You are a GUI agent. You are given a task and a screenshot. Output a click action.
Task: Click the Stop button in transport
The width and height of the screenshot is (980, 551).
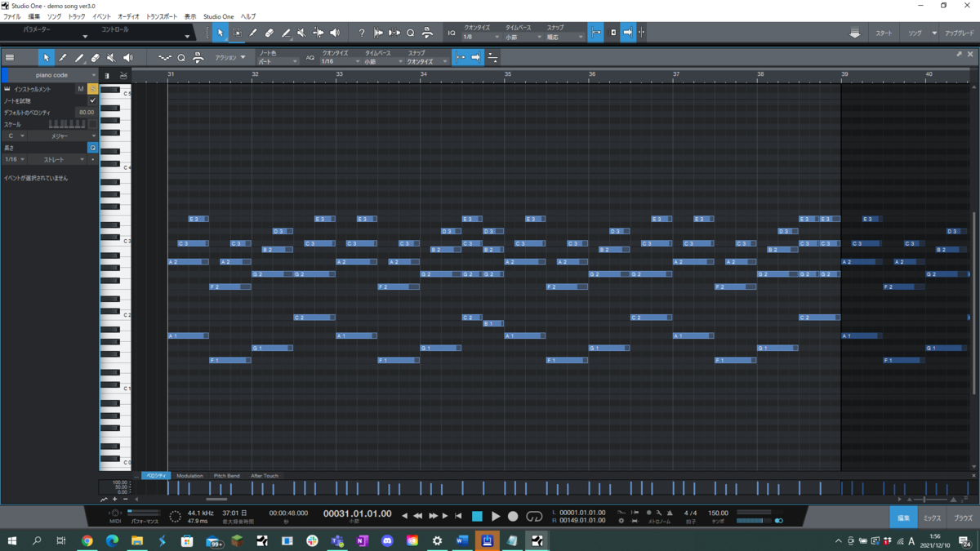coord(478,516)
